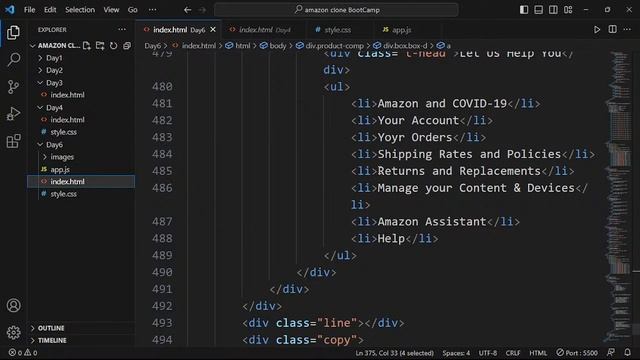Change language mode via HTML
This screenshot has height=360, width=640.
[x=538, y=353]
